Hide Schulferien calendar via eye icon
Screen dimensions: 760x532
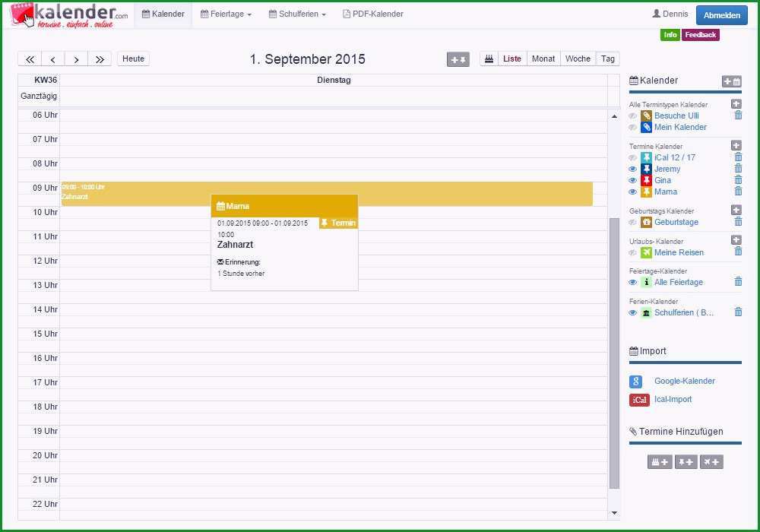click(x=632, y=312)
